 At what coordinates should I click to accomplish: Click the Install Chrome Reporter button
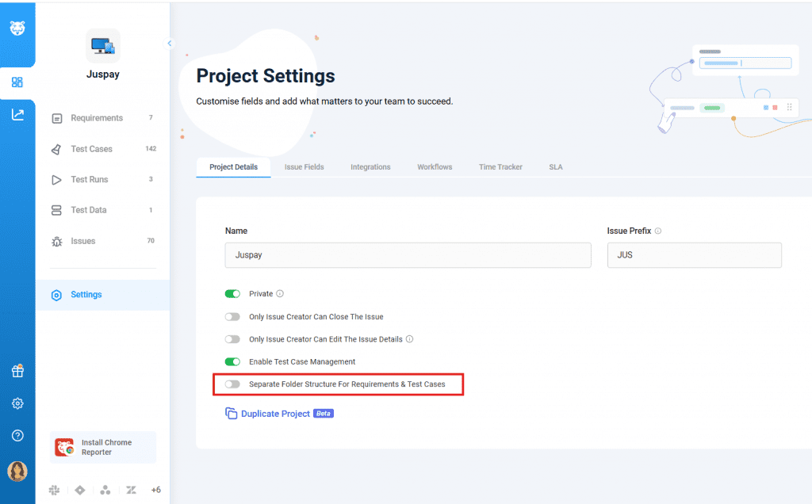tap(103, 448)
